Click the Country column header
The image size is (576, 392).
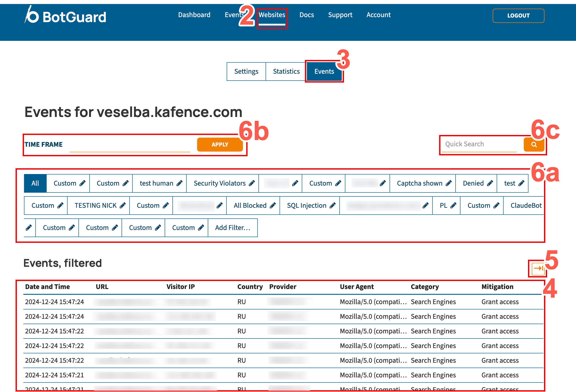point(250,287)
